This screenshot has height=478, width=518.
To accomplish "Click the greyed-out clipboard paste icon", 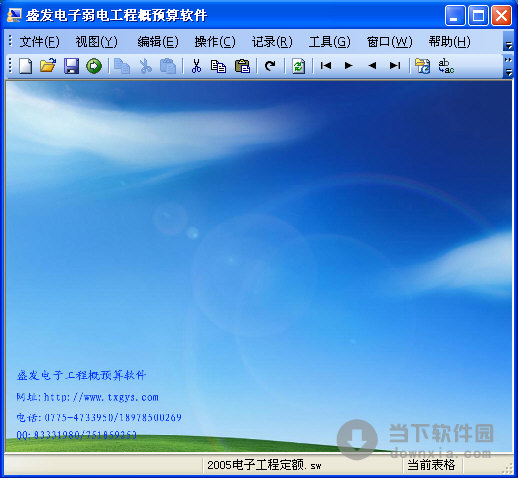I will (168, 66).
